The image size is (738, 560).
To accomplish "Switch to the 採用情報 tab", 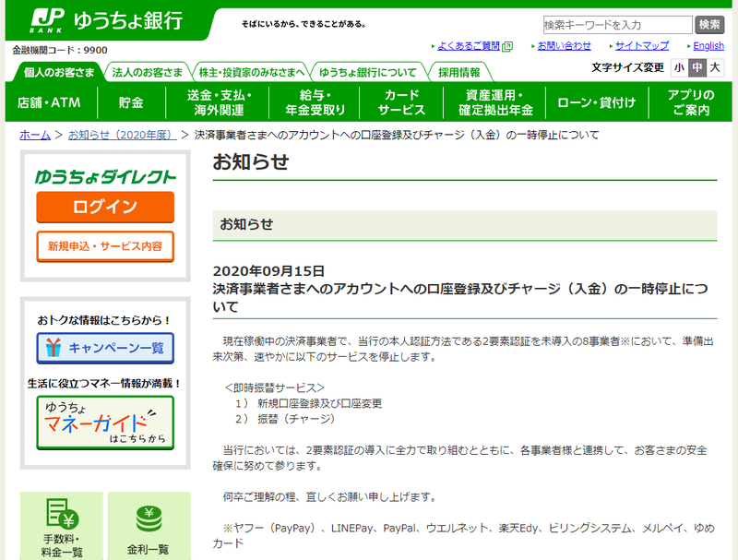I will 459,73.
